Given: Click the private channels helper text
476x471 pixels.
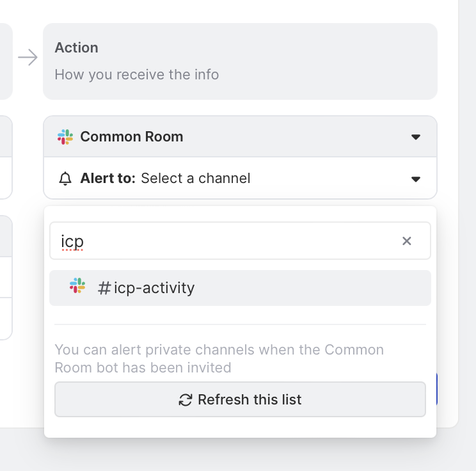Looking at the screenshot, I should click(x=219, y=358).
